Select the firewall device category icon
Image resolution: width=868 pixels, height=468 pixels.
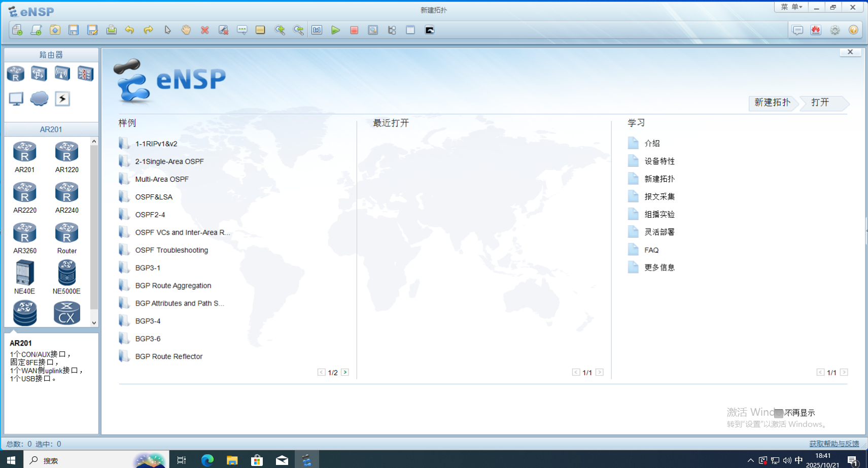tap(85, 74)
